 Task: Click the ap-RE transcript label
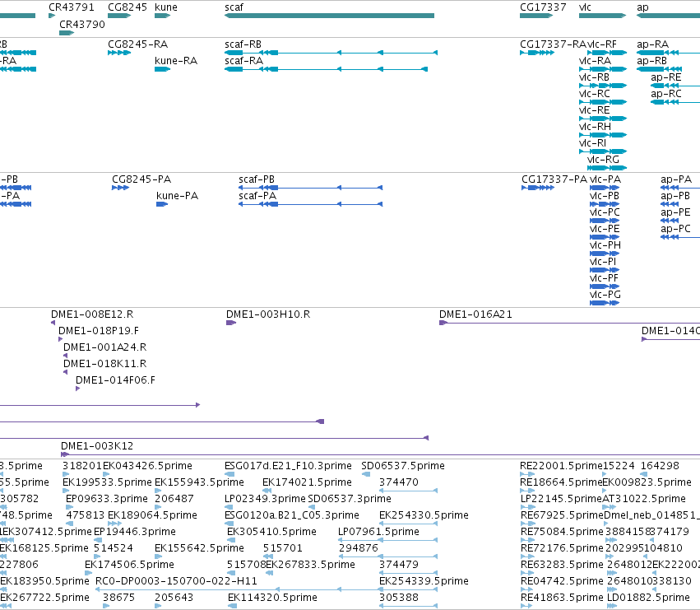[666, 77]
